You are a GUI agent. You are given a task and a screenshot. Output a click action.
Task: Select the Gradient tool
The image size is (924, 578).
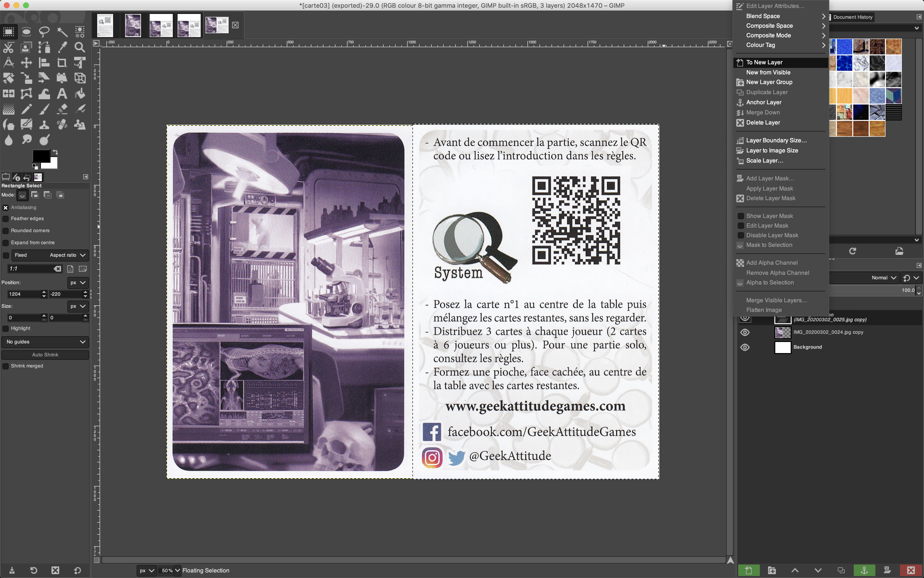pos(8,109)
